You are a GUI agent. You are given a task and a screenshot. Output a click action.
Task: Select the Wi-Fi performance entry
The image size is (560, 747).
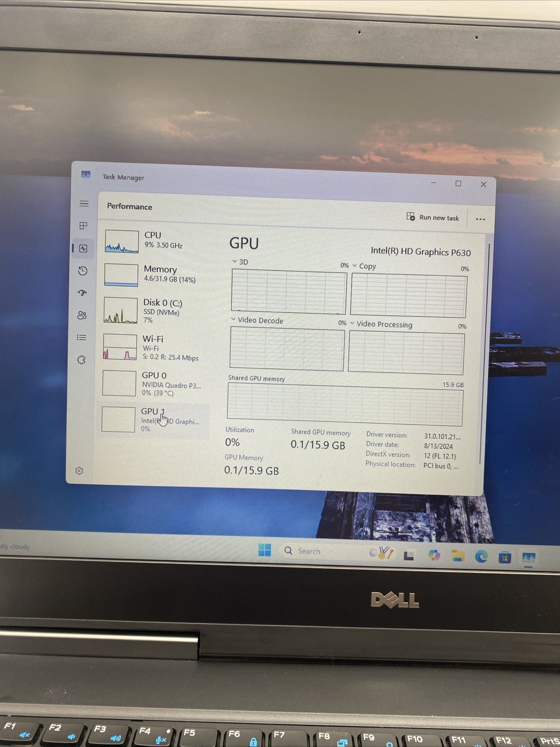coord(155,348)
